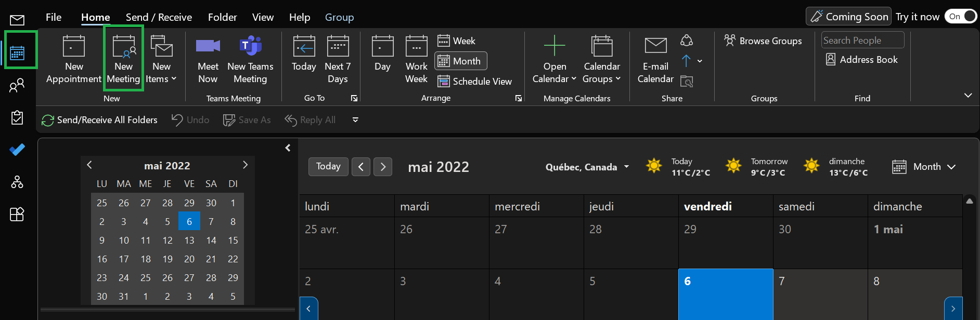980x320 pixels.
Task: Open the Québec, Canada weather location dropdown
Action: coord(626,167)
